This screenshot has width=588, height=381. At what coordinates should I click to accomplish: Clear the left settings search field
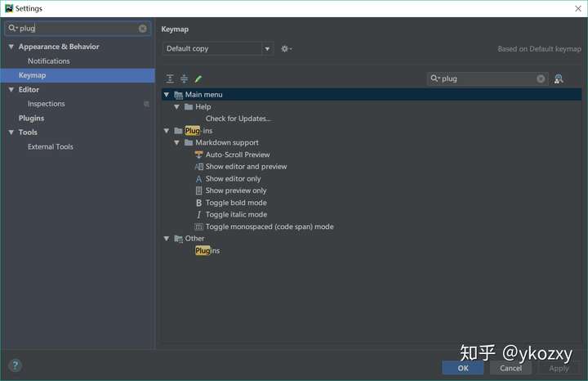tap(142, 29)
